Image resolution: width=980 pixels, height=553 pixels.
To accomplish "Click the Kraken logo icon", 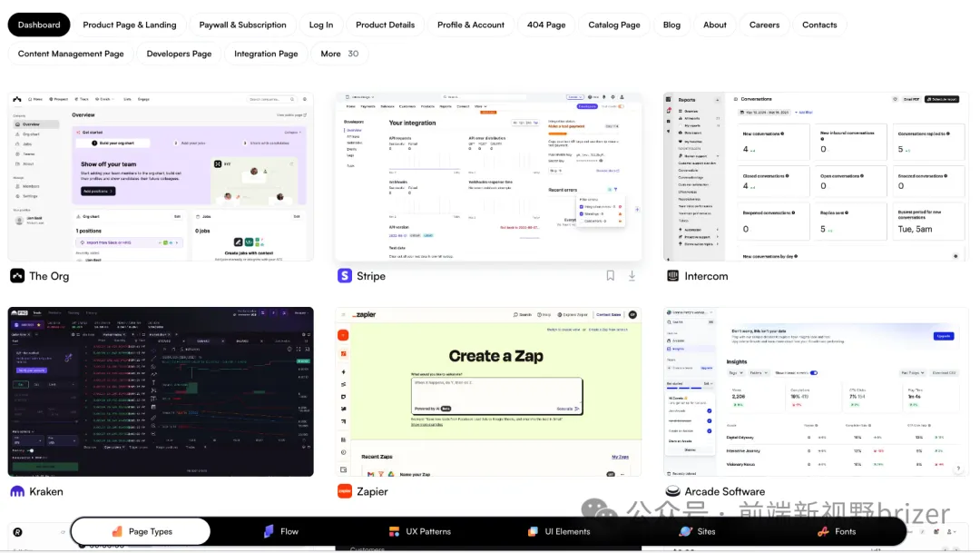I will pyautogui.click(x=17, y=491).
